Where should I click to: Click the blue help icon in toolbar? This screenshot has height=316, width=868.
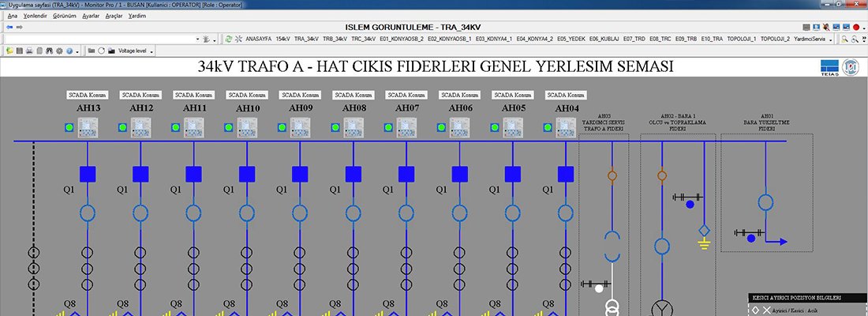pos(69,51)
